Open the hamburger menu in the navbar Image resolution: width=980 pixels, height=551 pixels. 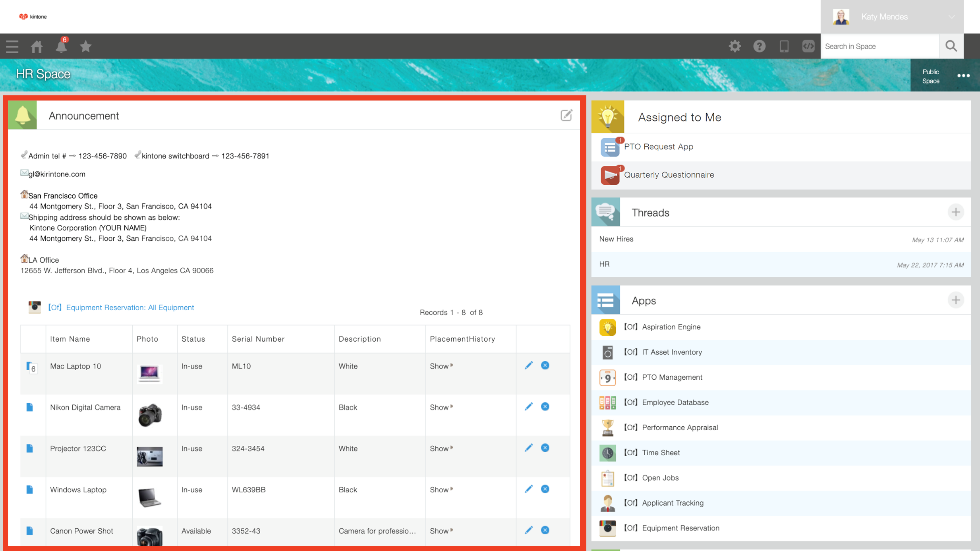coord(12,46)
